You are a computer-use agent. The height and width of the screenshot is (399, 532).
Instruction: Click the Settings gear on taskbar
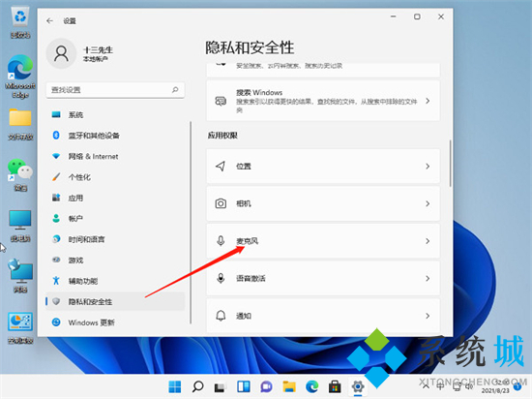[358, 386]
